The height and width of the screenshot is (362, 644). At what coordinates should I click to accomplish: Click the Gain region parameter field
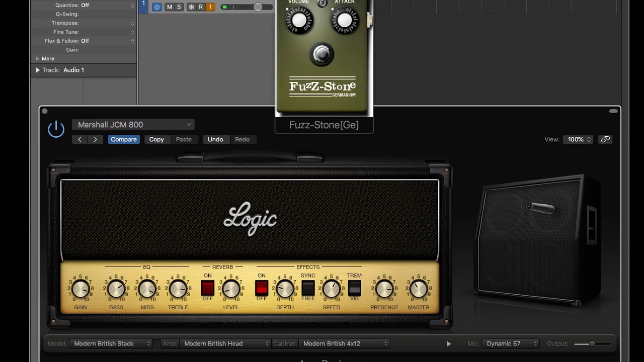click(x=84, y=50)
